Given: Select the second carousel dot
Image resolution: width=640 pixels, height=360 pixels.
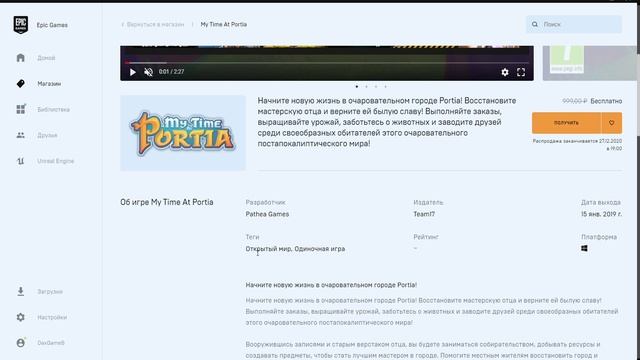Looking at the screenshot, I should tap(366, 87).
